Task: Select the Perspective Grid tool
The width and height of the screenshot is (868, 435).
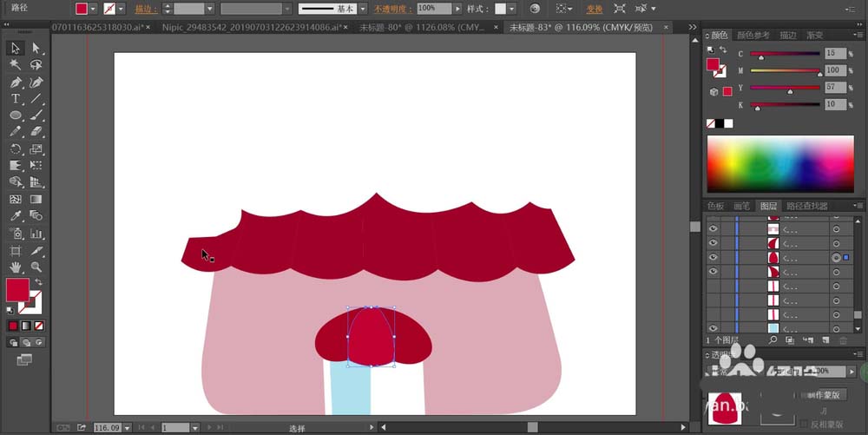Action: pos(36,182)
